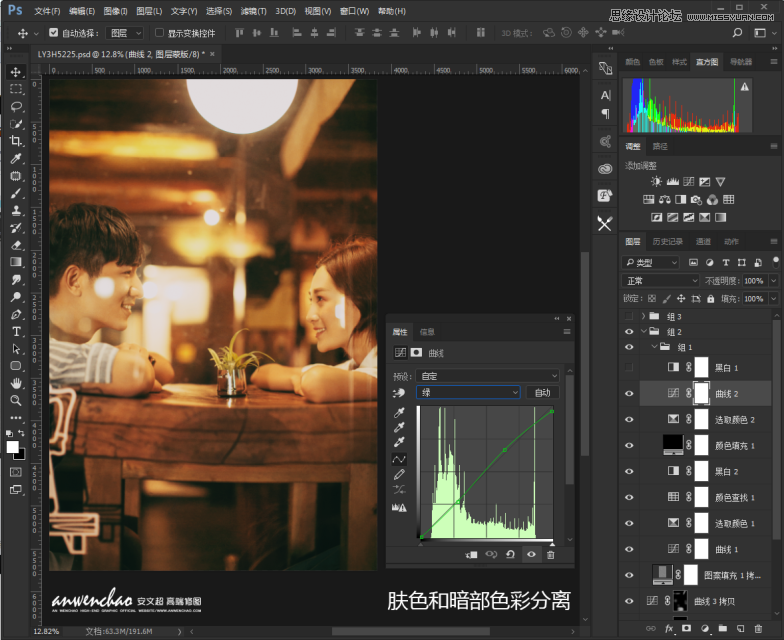Toggle the 自动选择 checkbox
Viewport: 784px width, 640px height.
click(54, 32)
